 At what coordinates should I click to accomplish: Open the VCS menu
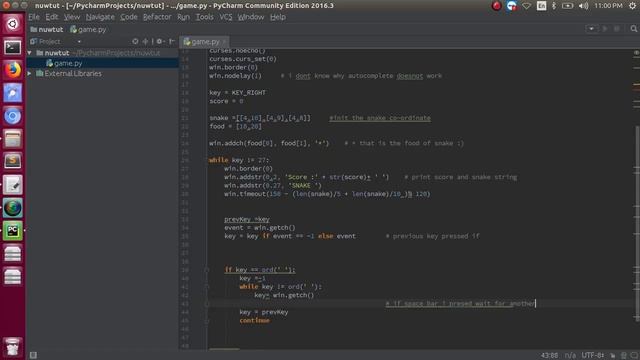tap(226, 17)
